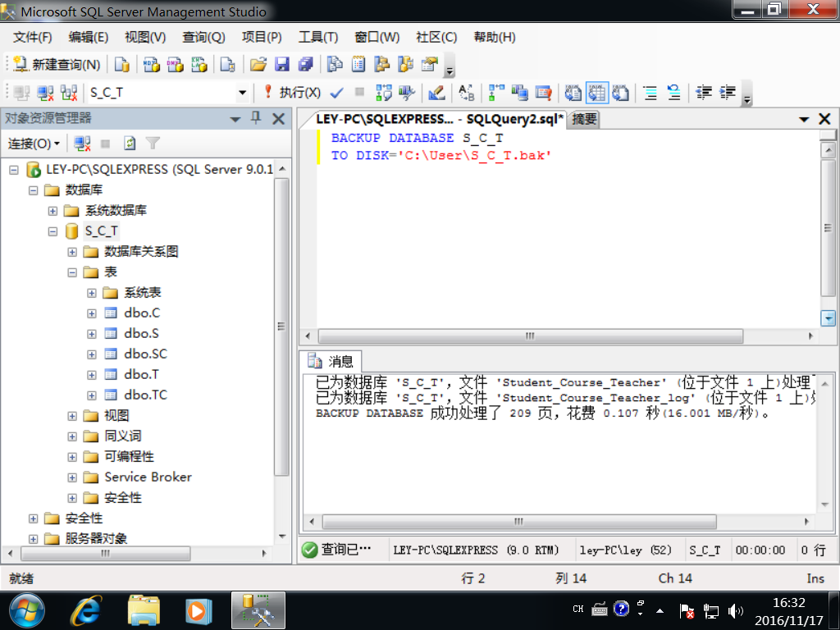Screen dimensions: 840x630
Task: Parse the query with the blue checkmark
Action: click(336, 93)
